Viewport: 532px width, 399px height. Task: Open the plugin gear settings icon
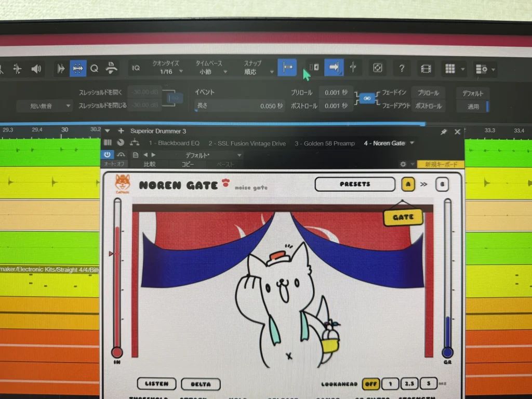point(403,164)
